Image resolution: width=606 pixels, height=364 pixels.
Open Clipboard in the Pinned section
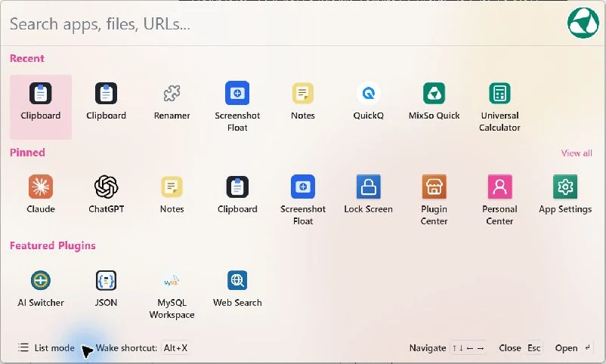point(237,195)
